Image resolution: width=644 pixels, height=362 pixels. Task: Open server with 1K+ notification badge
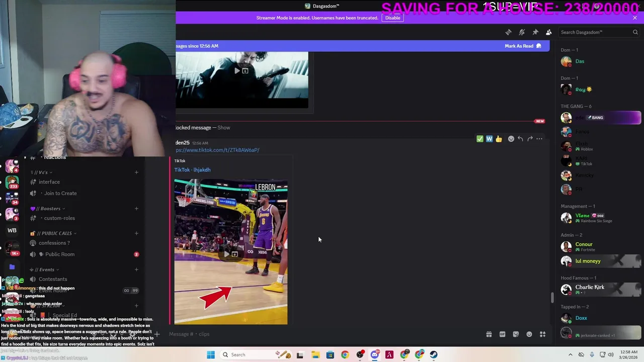[12, 247]
